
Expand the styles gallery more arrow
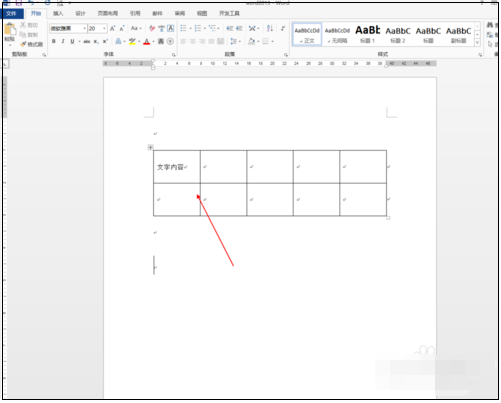pos(477,43)
